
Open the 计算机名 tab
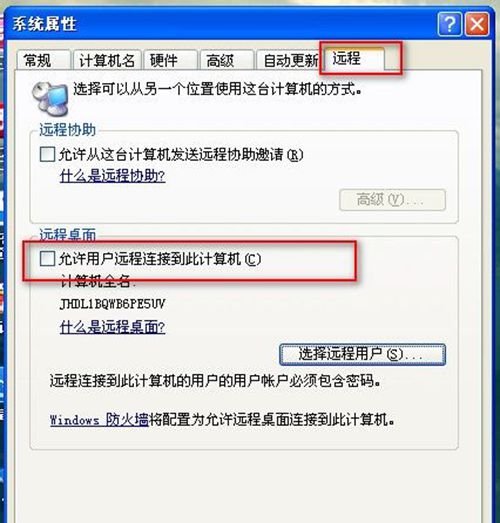pyautogui.click(x=107, y=60)
